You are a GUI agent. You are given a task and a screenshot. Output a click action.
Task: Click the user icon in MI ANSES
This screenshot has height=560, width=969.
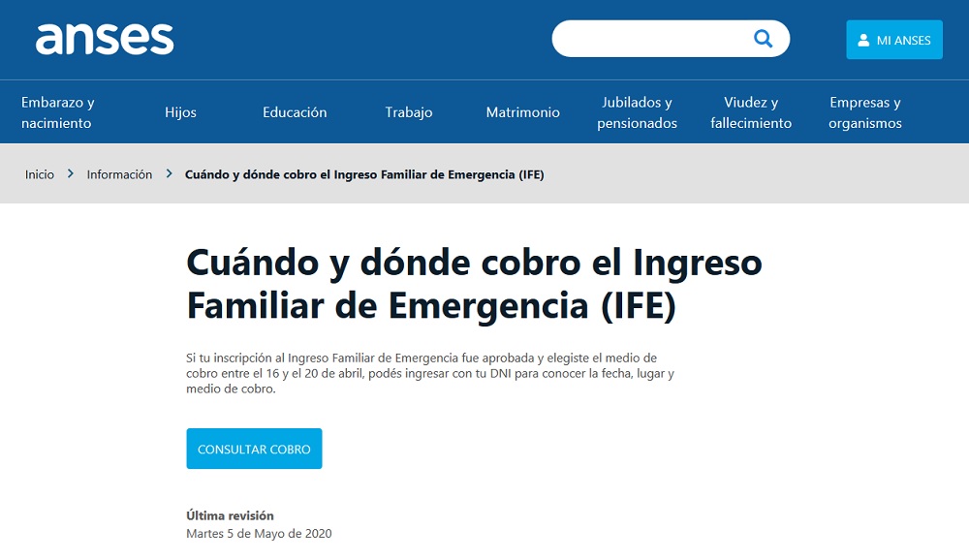coord(863,41)
